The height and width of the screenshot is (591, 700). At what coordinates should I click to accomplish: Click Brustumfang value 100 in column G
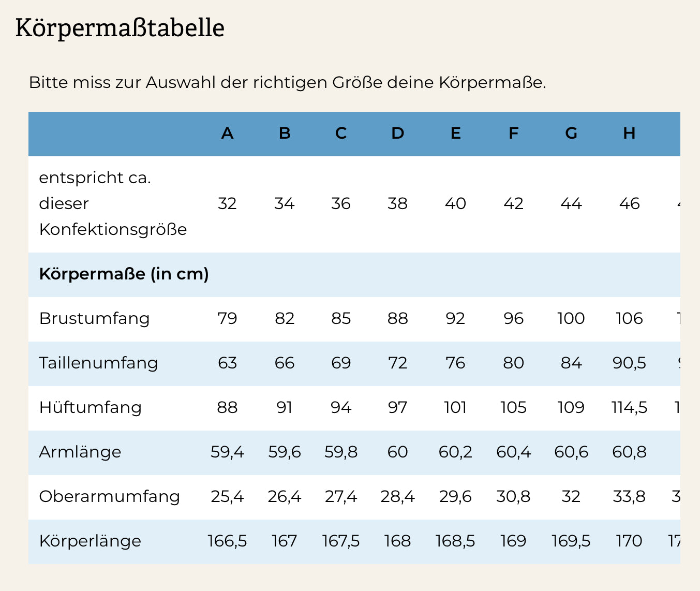click(571, 318)
